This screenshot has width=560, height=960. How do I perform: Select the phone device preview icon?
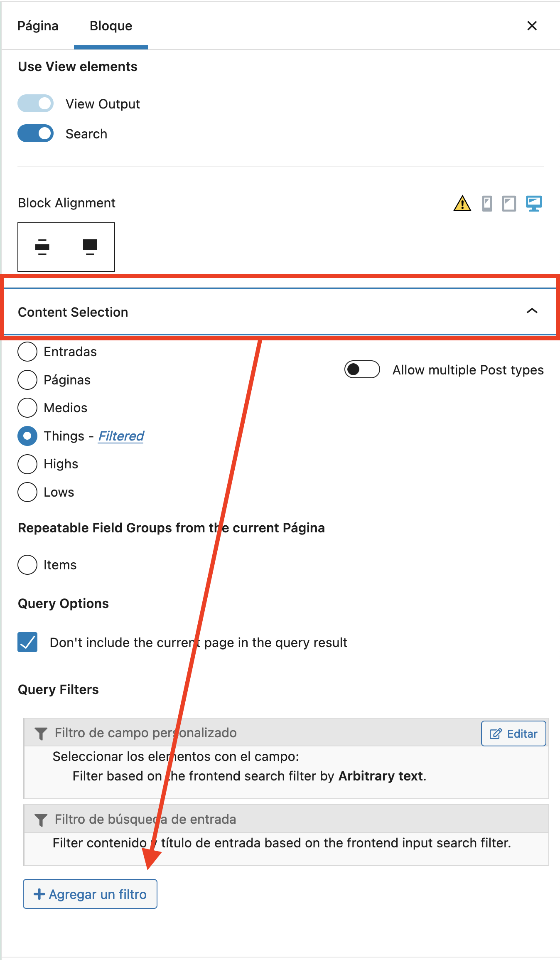pyautogui.click(x=487, y=204)
